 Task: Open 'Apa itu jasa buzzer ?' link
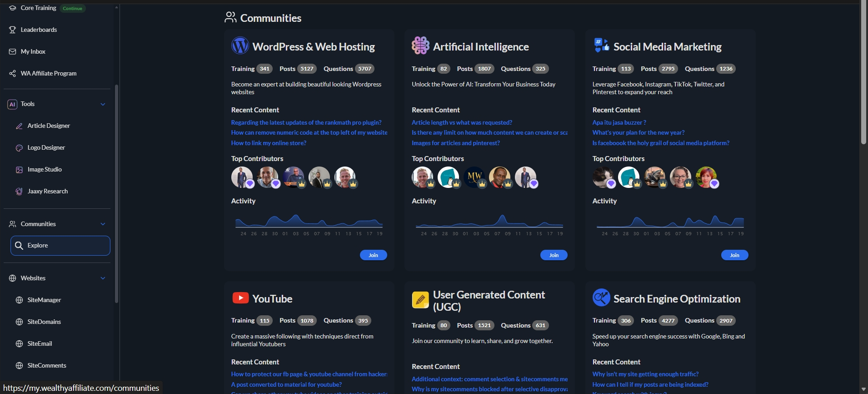619,122
